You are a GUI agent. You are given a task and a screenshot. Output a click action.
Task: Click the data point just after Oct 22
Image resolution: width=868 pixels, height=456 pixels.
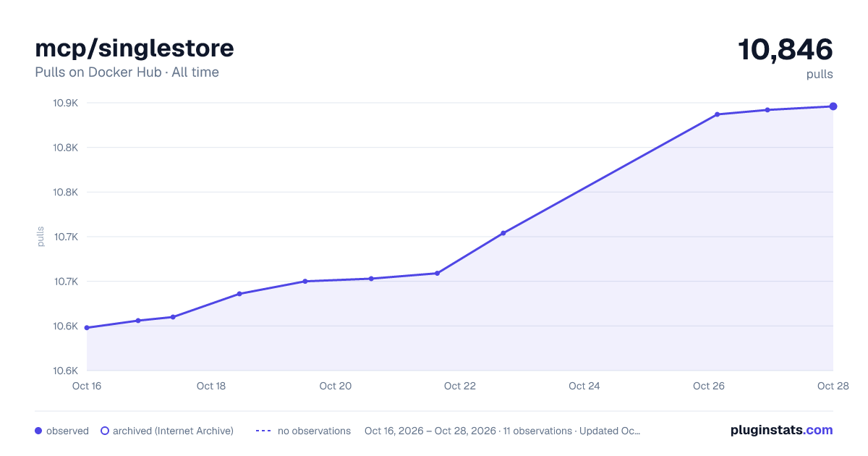(503, 233)
